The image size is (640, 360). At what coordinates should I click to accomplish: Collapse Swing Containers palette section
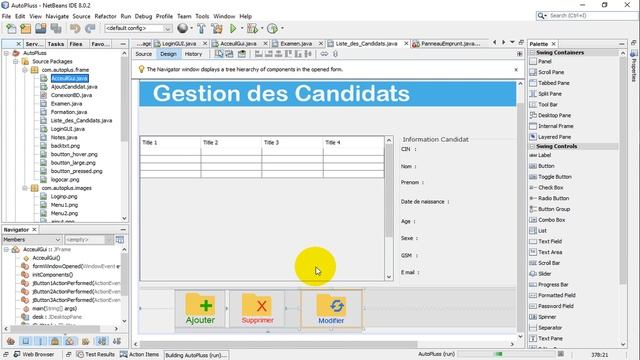click(532, 53)
